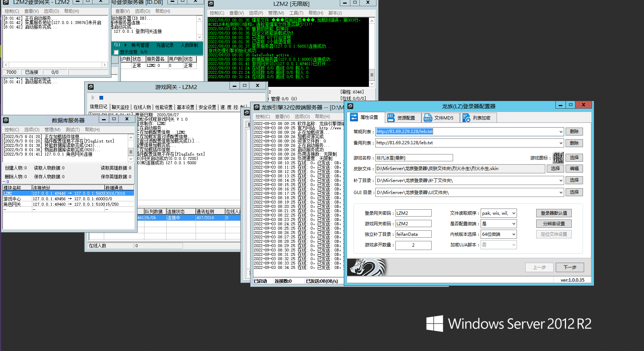Click the 下一步 button
644x351 pixels.
click(x=570, y=267)
